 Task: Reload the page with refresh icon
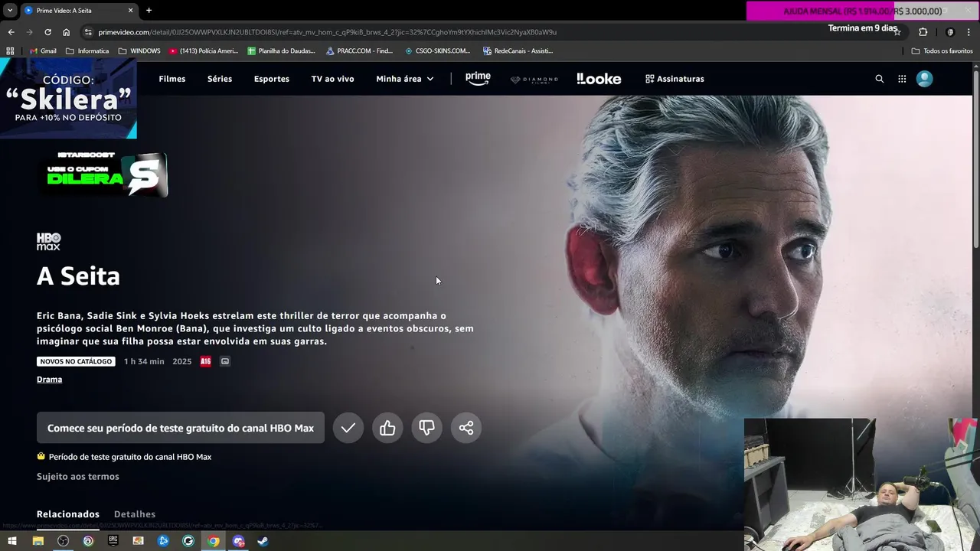pyautogui.click(x=47, y=32)
